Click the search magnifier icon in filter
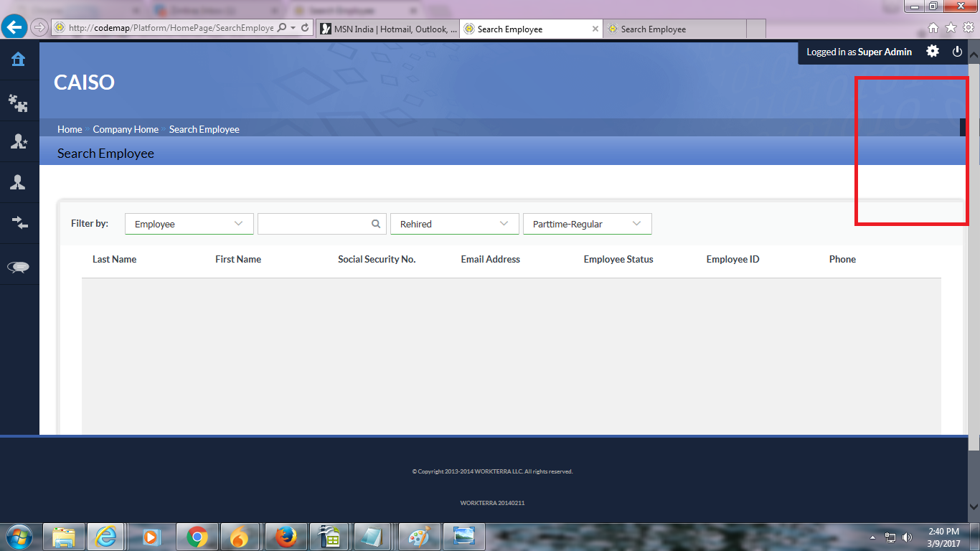This screenshot has height=551, width=980. [376, 224]
